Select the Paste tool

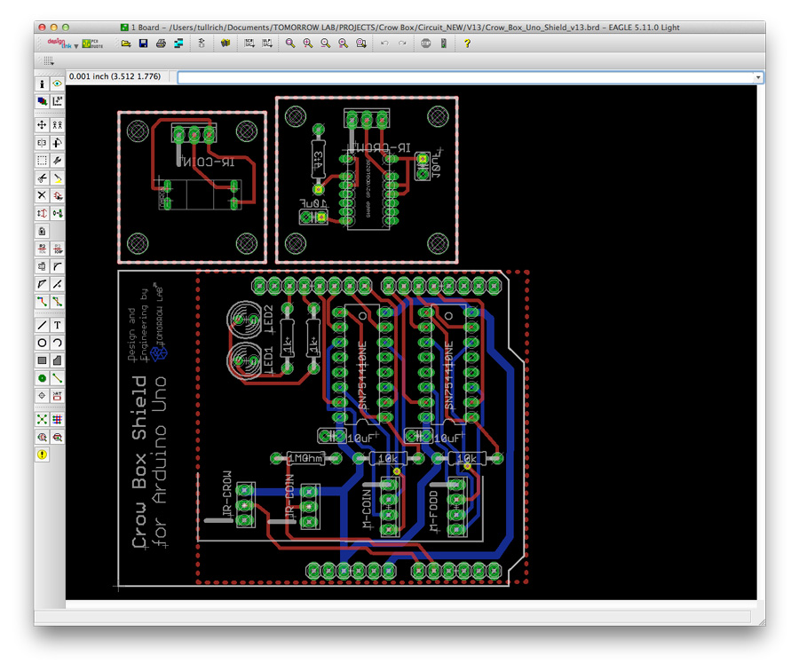click(58, 178)
